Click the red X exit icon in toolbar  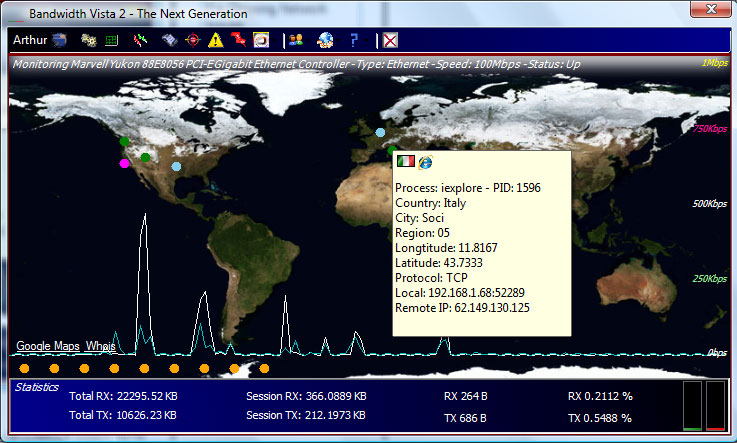[x=390, y=40]
